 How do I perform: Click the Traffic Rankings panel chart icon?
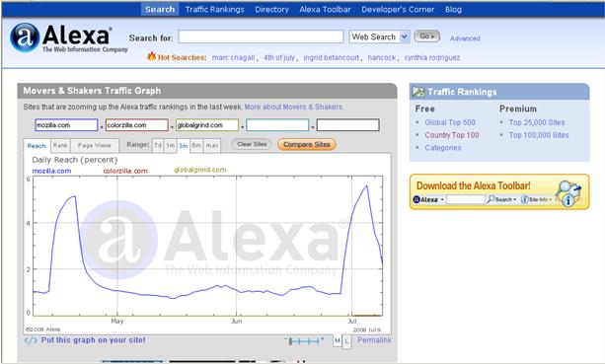(x=418, y=92)
